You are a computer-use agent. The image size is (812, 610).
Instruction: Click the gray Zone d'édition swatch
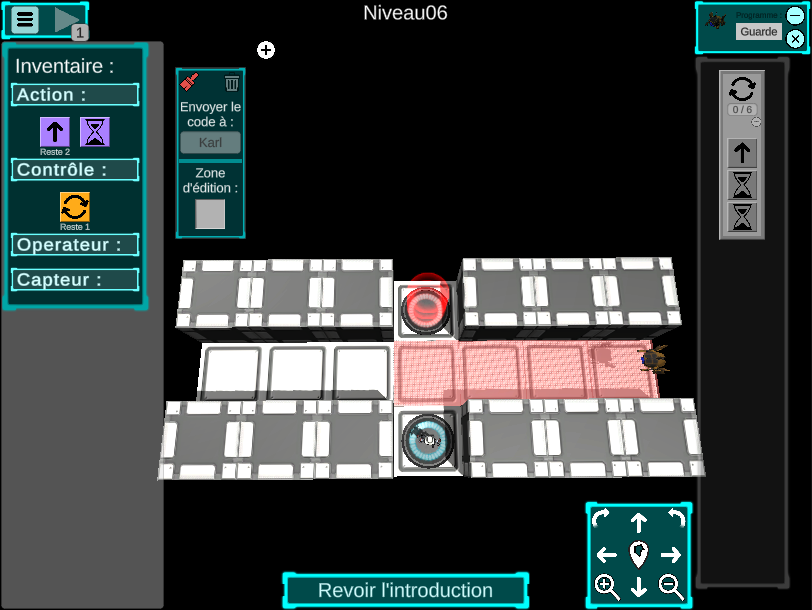tap(210, 214)
